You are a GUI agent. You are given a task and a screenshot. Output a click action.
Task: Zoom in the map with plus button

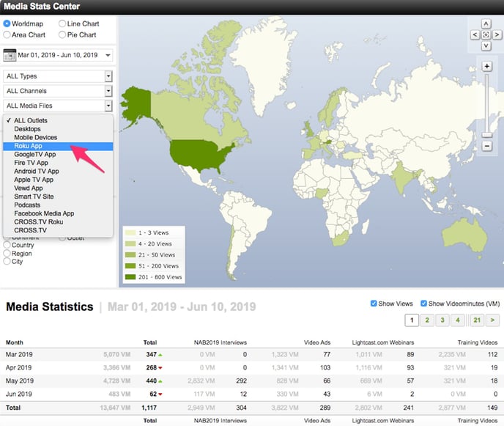(486, 67)
